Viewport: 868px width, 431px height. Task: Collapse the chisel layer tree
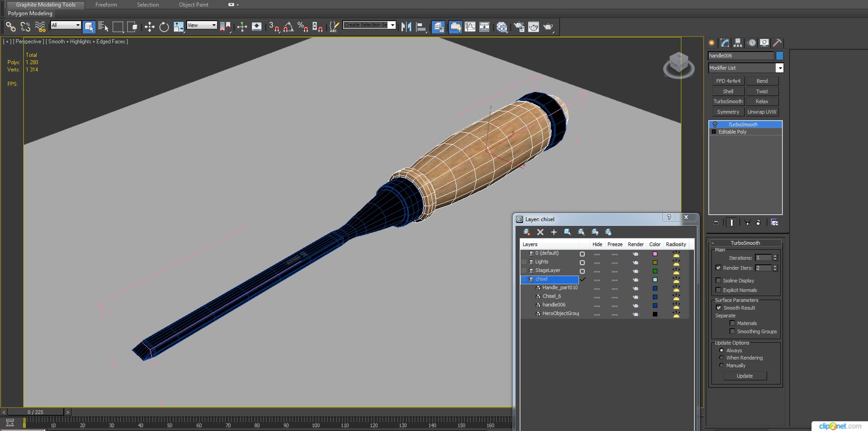524,279
